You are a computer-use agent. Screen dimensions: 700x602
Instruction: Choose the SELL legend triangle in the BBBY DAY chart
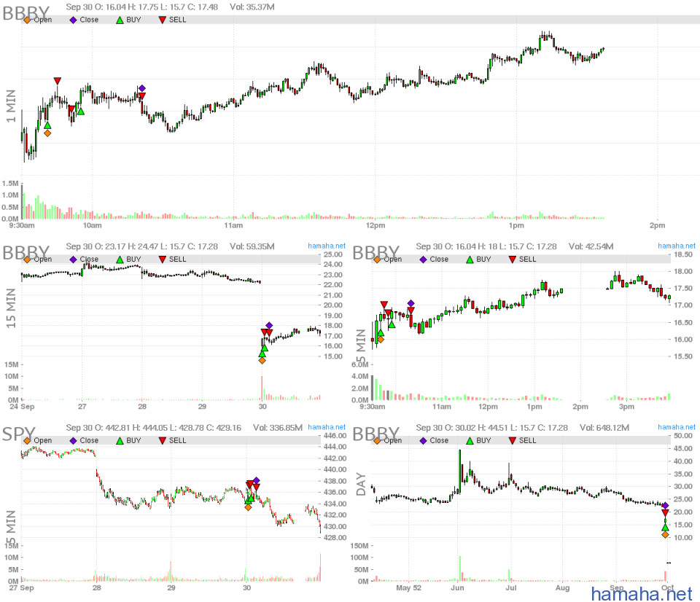pos(513,440)
